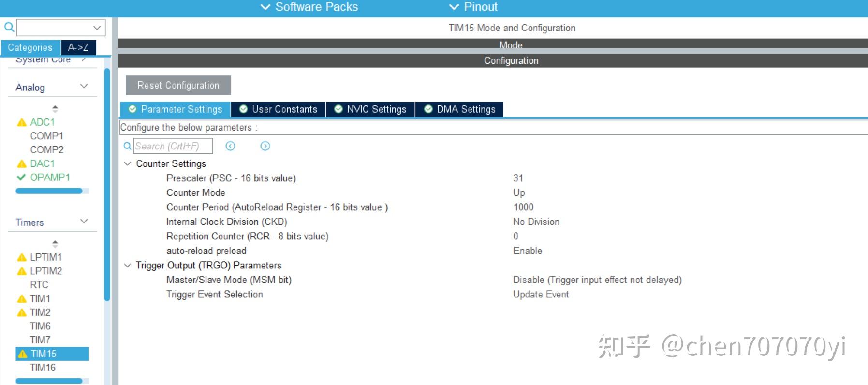Screen dimensions: 868x385
Task: Select DAC1 peripheral
Action: click(42, 163)
